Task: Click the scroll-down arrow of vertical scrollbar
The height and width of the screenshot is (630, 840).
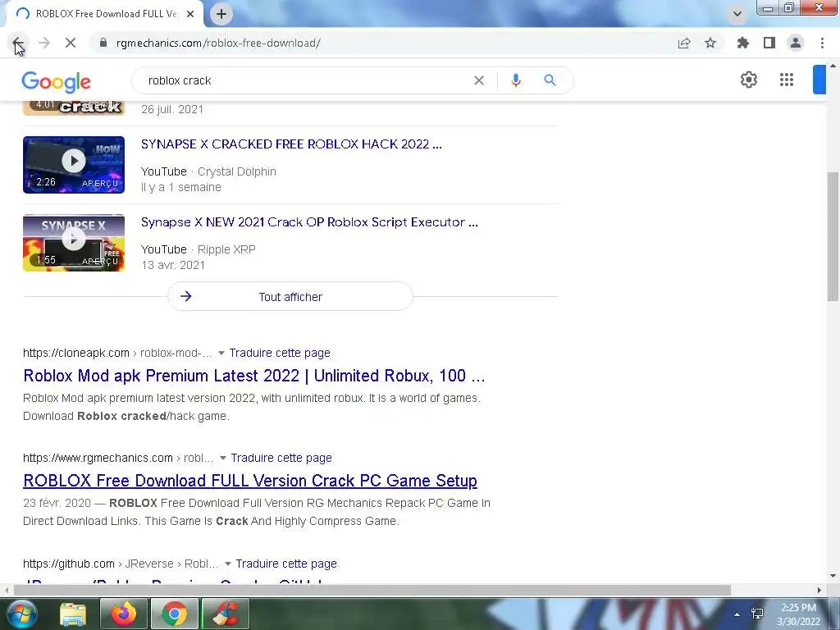Action: coord(833,576)
